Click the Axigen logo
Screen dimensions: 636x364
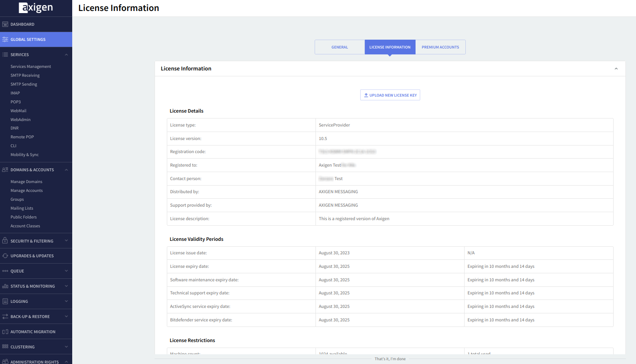(x=36, y=8)
